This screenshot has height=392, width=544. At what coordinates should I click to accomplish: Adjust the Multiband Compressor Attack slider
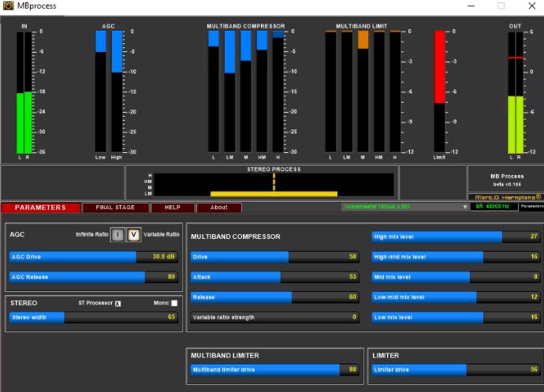click(x=274, y=277)
